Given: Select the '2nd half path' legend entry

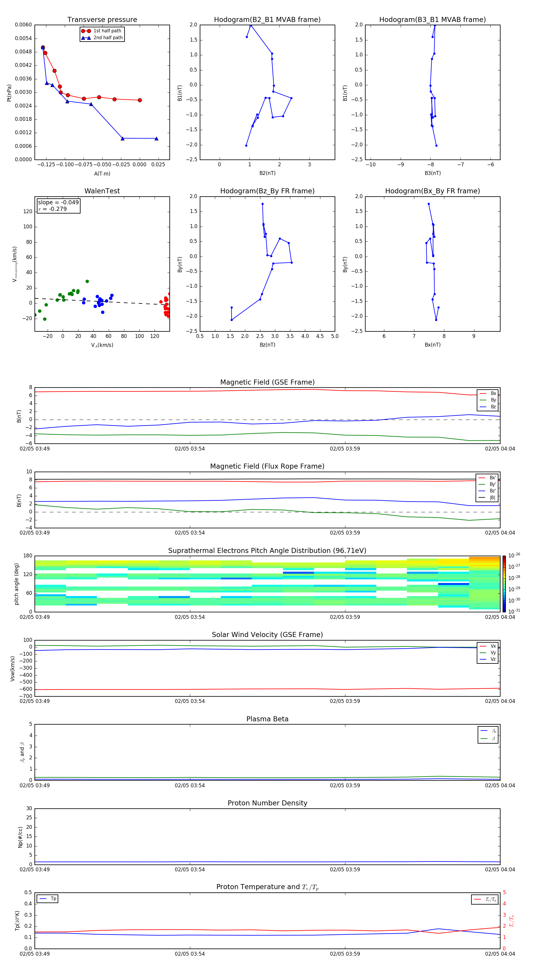Looking at the screenshot, I should pyautogui.click(x=102, y=38).
